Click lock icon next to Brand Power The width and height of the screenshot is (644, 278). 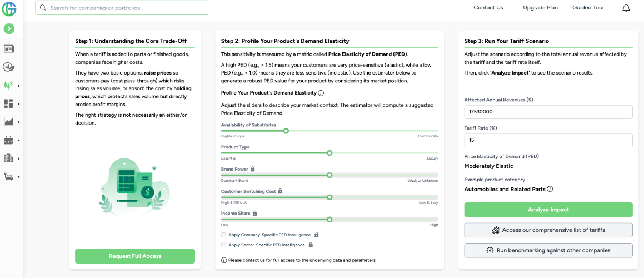pos(253,169)
